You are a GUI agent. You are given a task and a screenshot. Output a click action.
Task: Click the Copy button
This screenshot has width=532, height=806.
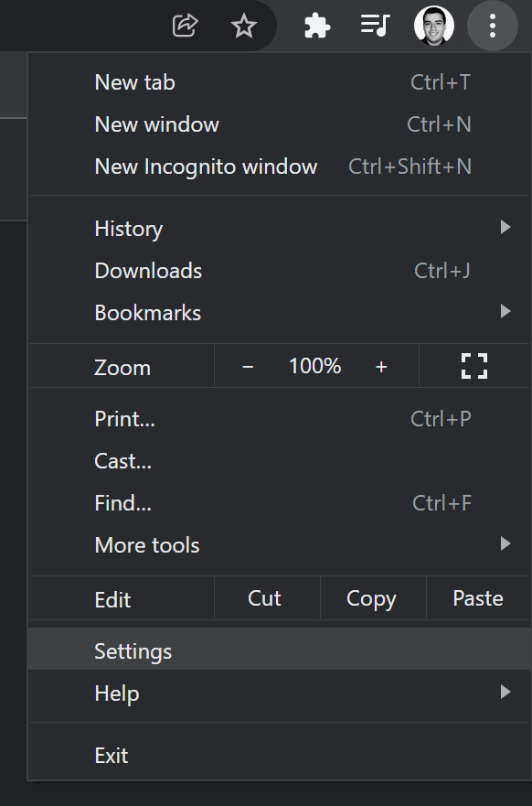tap(371, 597)
